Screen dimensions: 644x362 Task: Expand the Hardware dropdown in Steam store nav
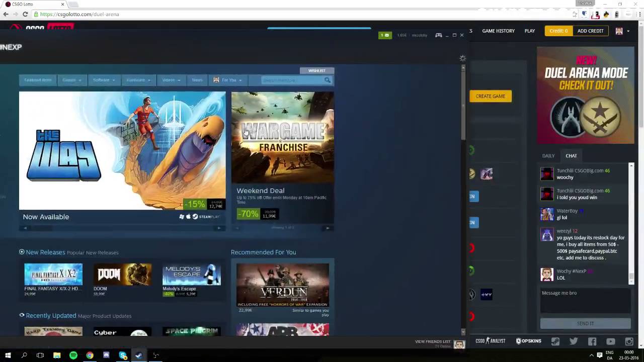point(138,80)
